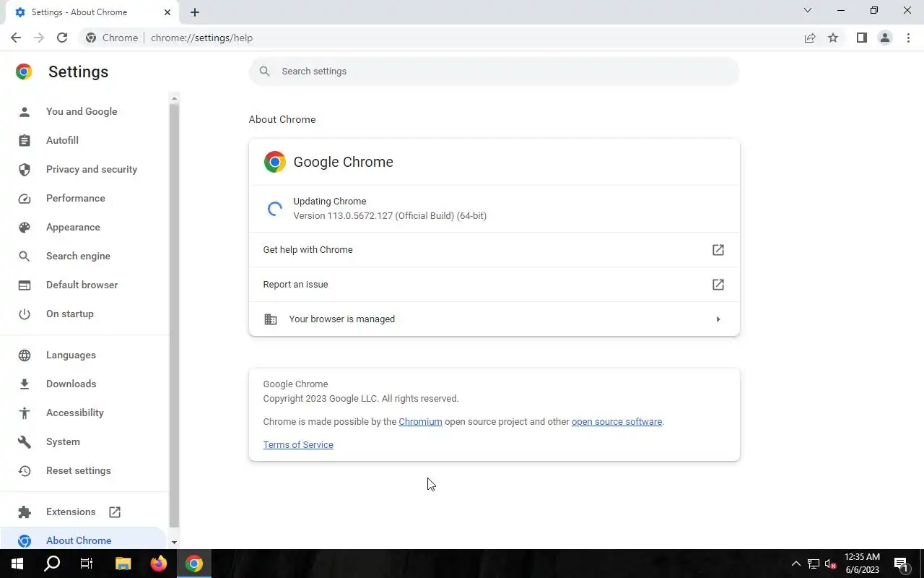Image resolution: width=924 pixels, height=578 pixels.
Task: Launch Firefox from the taskbar
Action: pos(158,564)
